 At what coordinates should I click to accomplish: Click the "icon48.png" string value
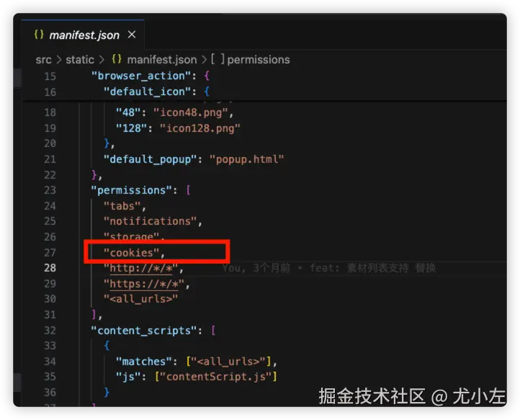pyautogui.click(x=191, y=112)
